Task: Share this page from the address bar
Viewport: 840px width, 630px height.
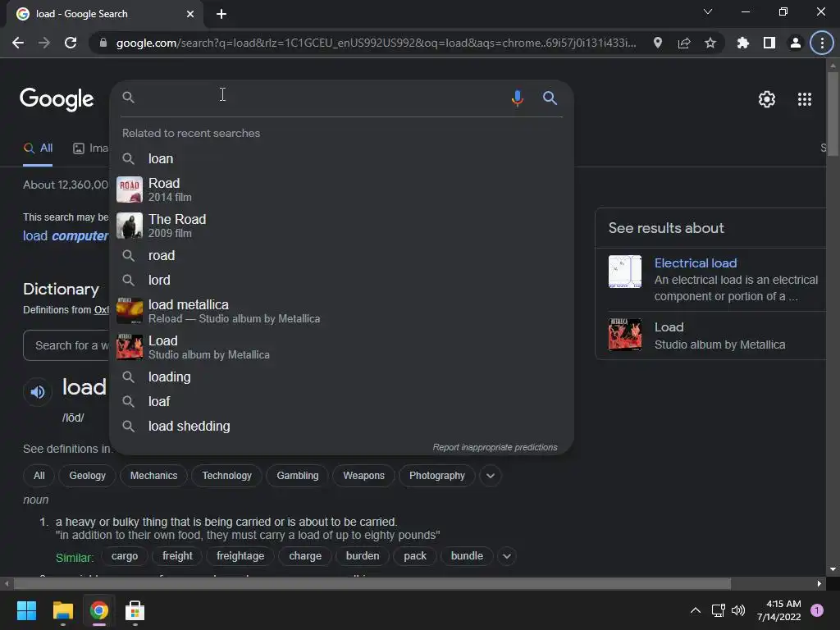Action: pyautogui.click(x=683, y=43)
